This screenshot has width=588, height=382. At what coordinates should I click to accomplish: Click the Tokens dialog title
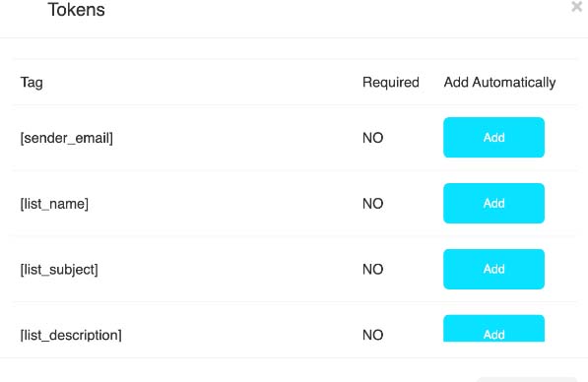coord(76,10)
